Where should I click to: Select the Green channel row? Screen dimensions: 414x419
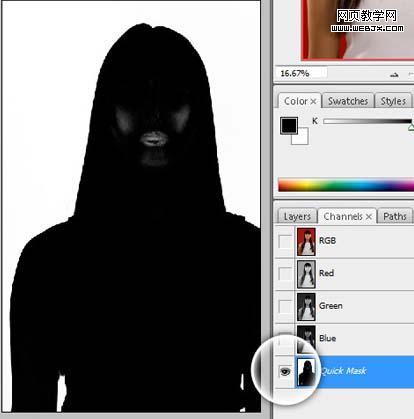(344, 307)
